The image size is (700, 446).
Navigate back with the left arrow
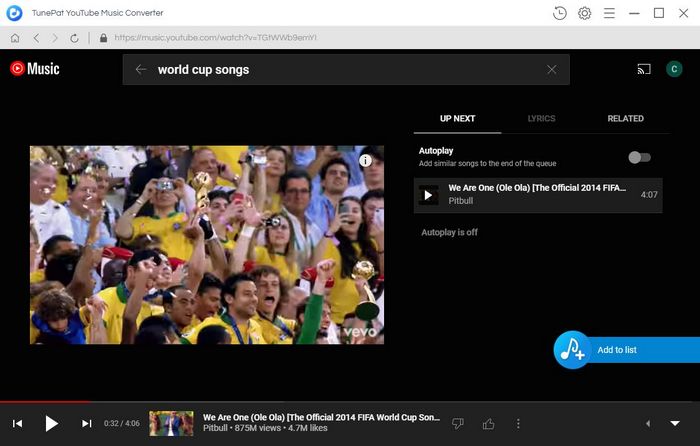coord(36,38)
